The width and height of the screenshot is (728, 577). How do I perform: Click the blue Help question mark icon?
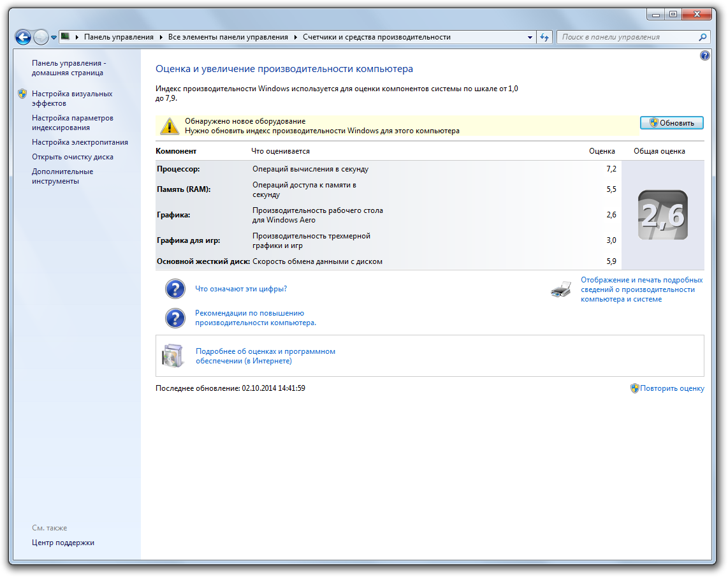pos(704,55)
